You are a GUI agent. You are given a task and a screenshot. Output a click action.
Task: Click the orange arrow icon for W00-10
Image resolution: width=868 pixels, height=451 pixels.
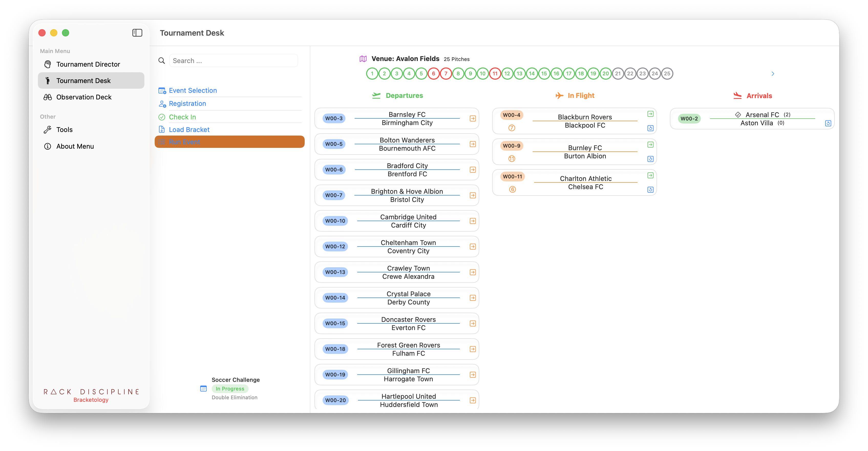472,221
